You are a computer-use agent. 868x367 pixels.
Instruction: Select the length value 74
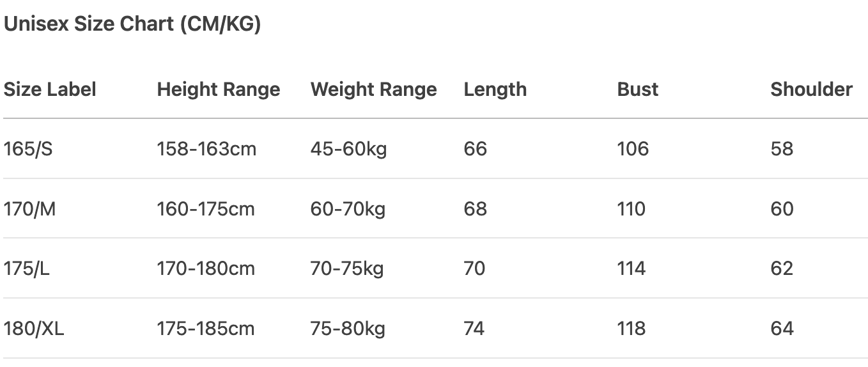(474, 329)
